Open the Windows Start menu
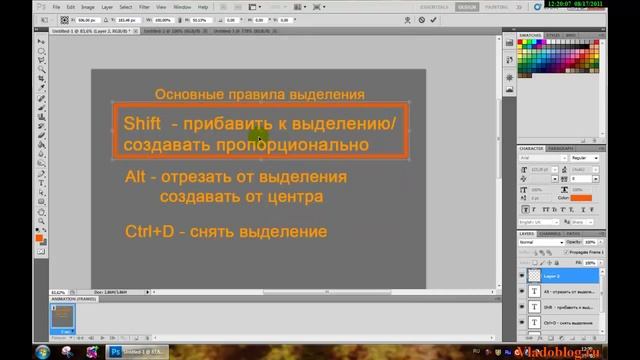Screen dimensions: 640x360 (42, 352)
